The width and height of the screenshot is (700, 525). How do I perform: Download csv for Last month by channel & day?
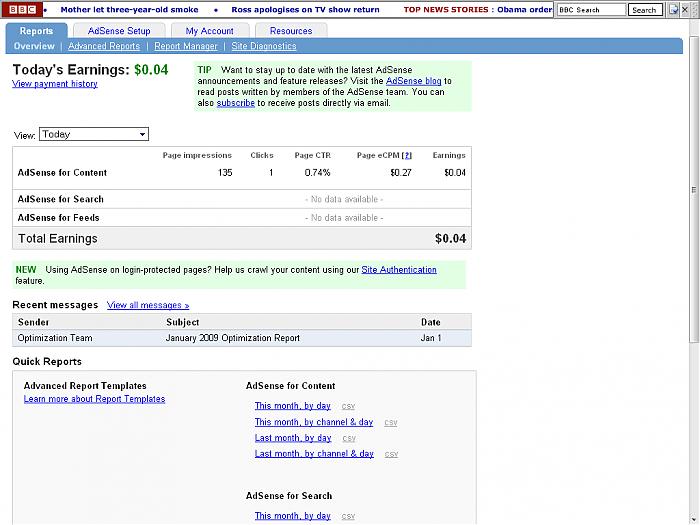[392, 454]
